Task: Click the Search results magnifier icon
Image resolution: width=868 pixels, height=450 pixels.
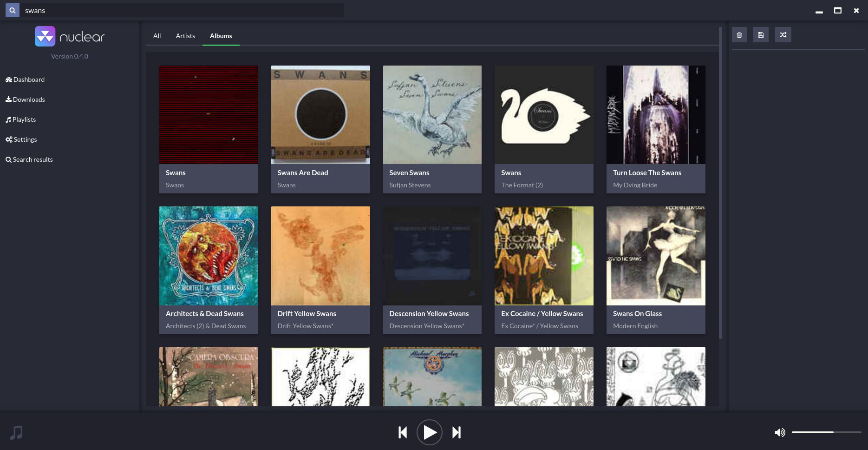Action: click(x=8, y=159)
